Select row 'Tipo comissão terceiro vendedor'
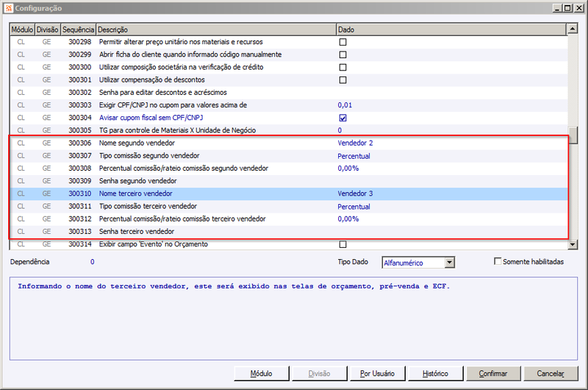 [x=288, y=207]
